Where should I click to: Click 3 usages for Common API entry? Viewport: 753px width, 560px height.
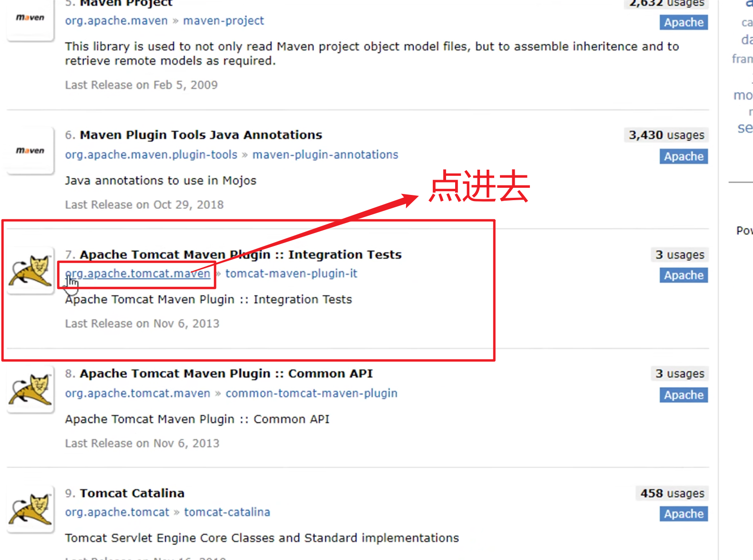[x=680, y=374]
